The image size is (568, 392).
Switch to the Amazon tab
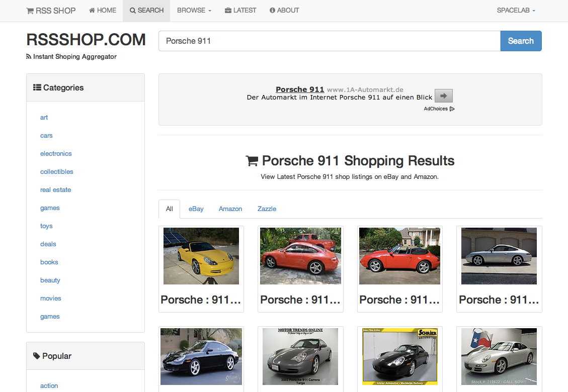[x=230, y=209]
